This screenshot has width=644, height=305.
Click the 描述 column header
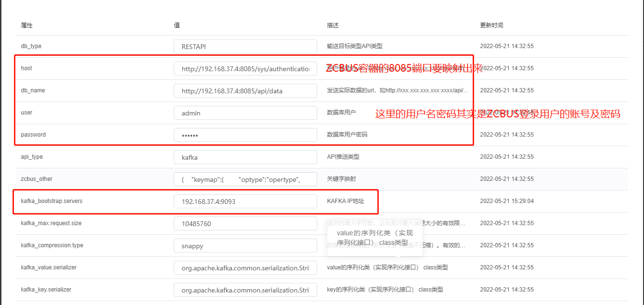coord(333,25)
